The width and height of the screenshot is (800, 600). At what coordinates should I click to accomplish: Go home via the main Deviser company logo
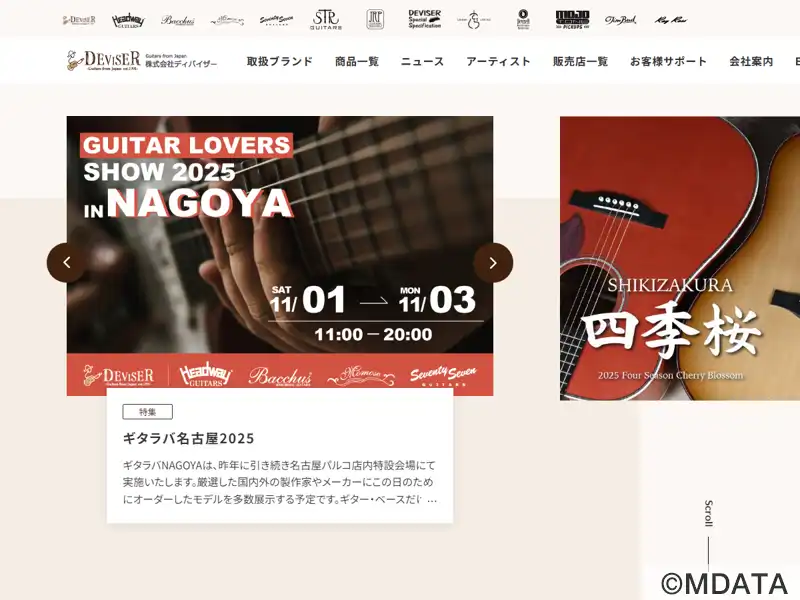[141, 61]
